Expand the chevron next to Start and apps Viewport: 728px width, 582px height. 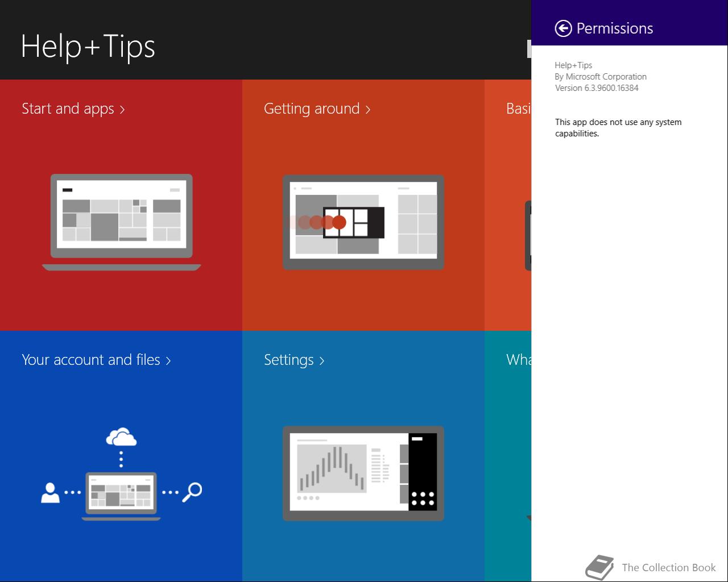click(122, 110)
